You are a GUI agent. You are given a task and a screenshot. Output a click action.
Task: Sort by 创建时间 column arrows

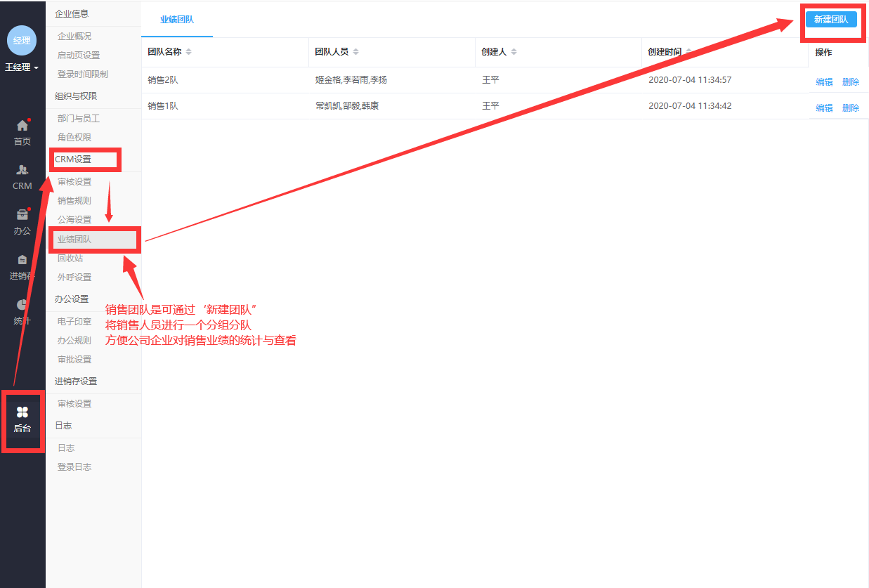(x=688, y=52)
